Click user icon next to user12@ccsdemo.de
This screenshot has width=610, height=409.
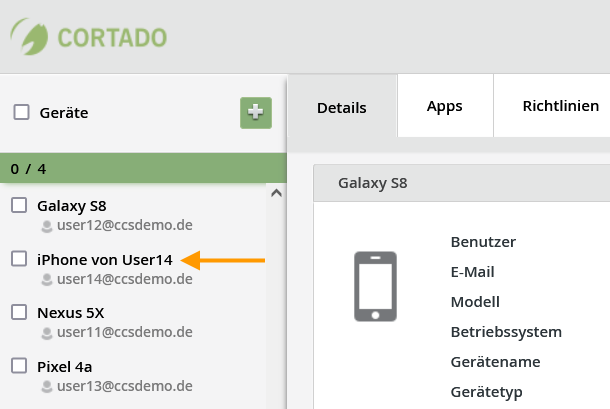[47, 226]
